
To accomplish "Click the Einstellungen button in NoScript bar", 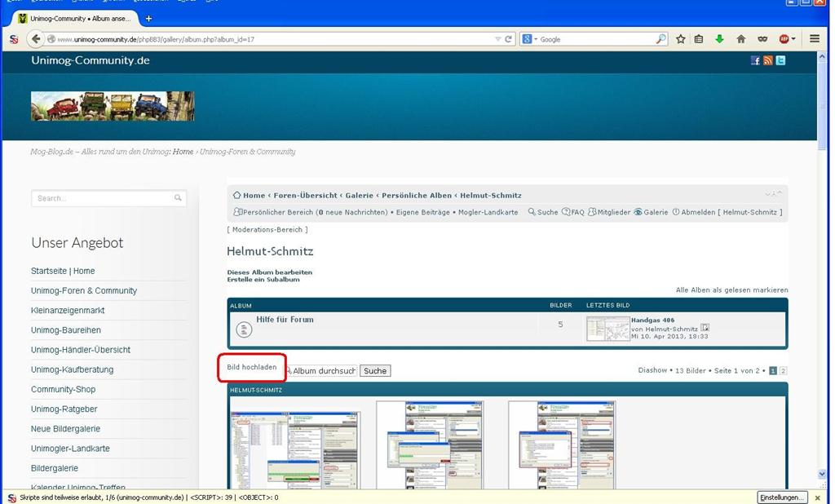I will [782, 497].
